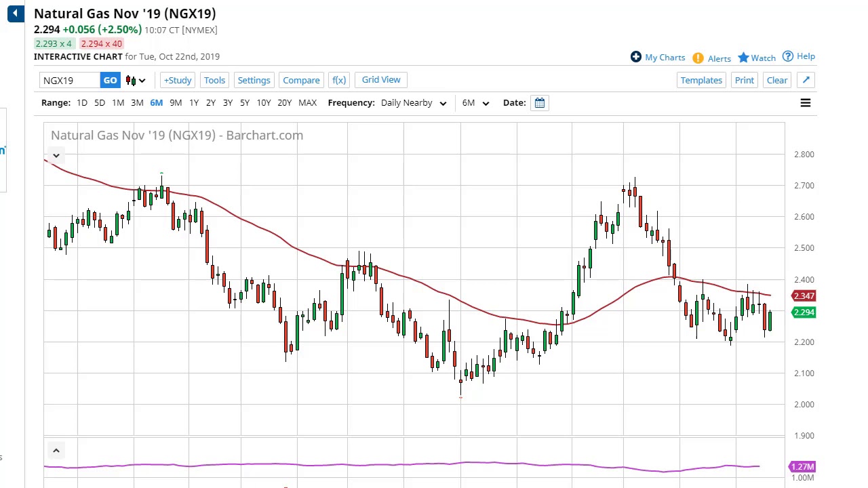Screen dimensions: 868x488
Task: Click the +0.056 (+2.50%) change value
Action: 102,30
